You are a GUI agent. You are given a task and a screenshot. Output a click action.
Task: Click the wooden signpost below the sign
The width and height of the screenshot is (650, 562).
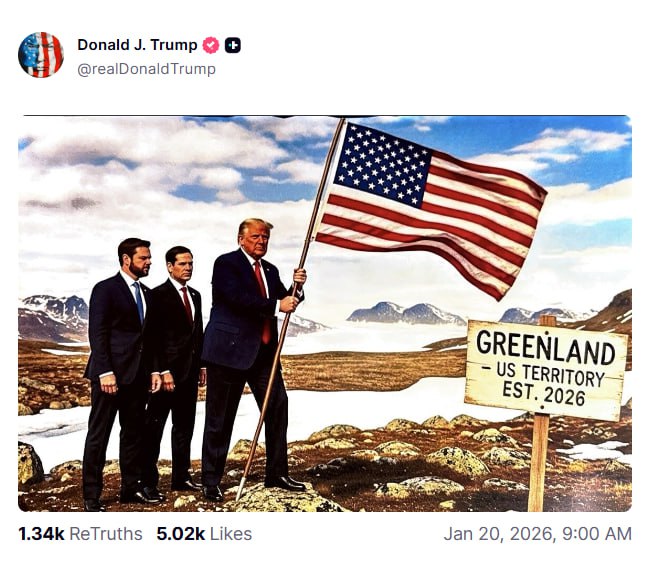(538, 462)
